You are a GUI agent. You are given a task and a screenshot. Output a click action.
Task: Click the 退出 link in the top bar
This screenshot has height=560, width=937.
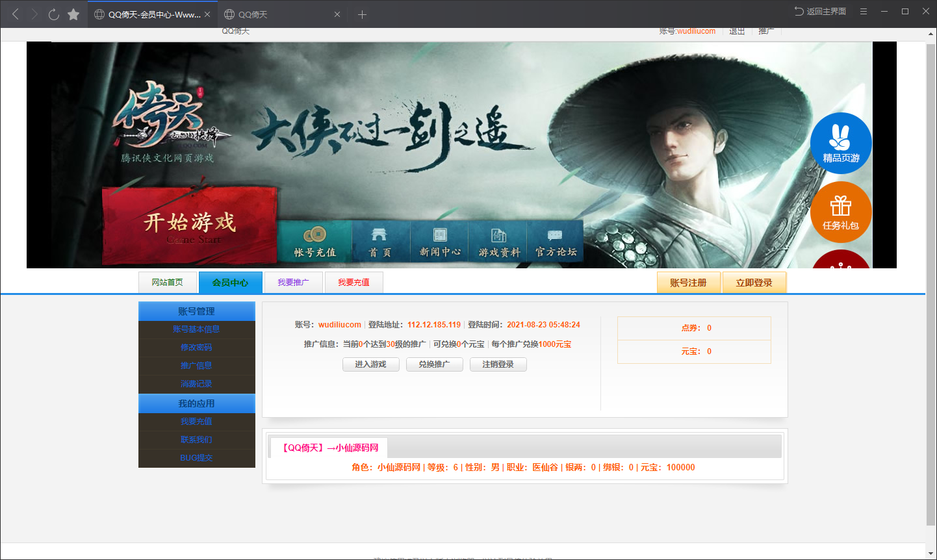click(x=737, y=31)
